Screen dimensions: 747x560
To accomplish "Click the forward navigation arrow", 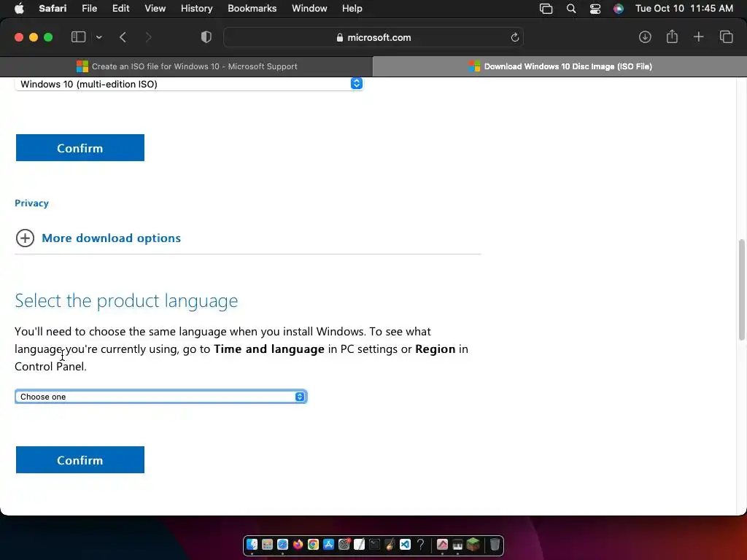I will tap(148, 37).
